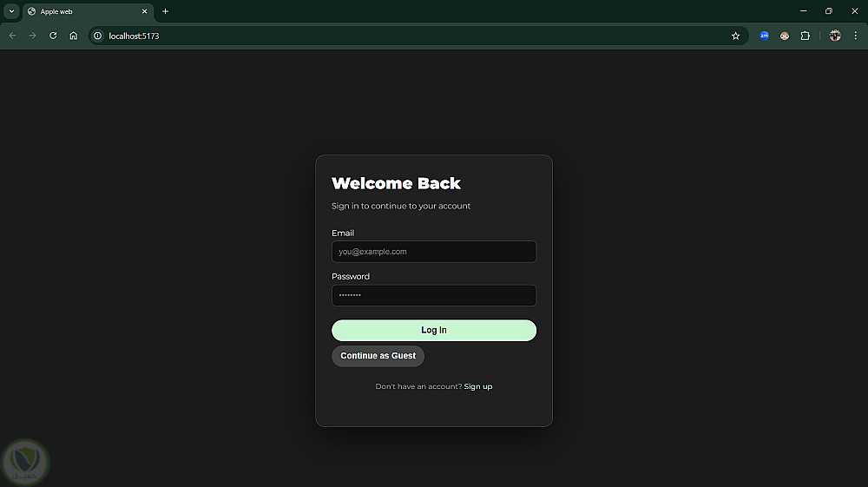Click the Log In button
Image resolution: width=868 pixels, height=487 pixels.
434,331
